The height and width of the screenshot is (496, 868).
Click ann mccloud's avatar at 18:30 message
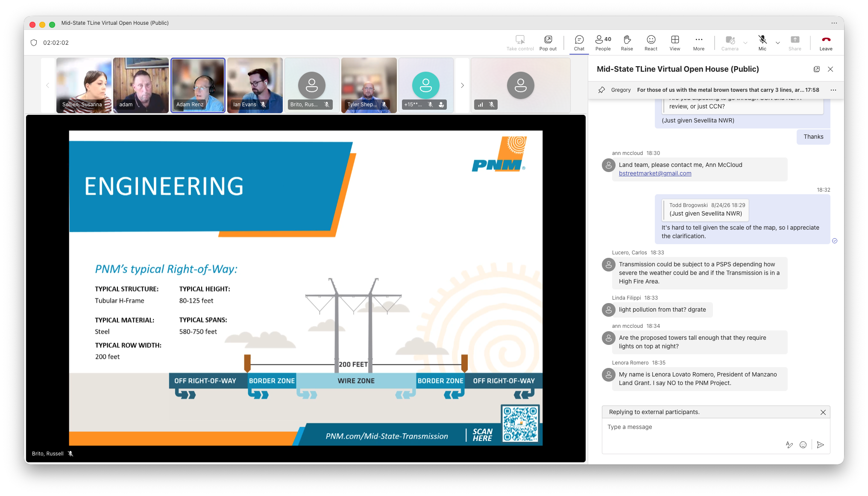click(608, 165)
